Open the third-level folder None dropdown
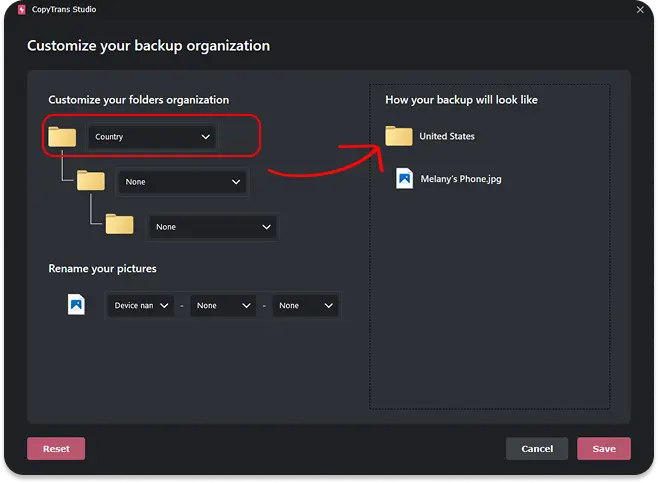 [x=213, y=227]
